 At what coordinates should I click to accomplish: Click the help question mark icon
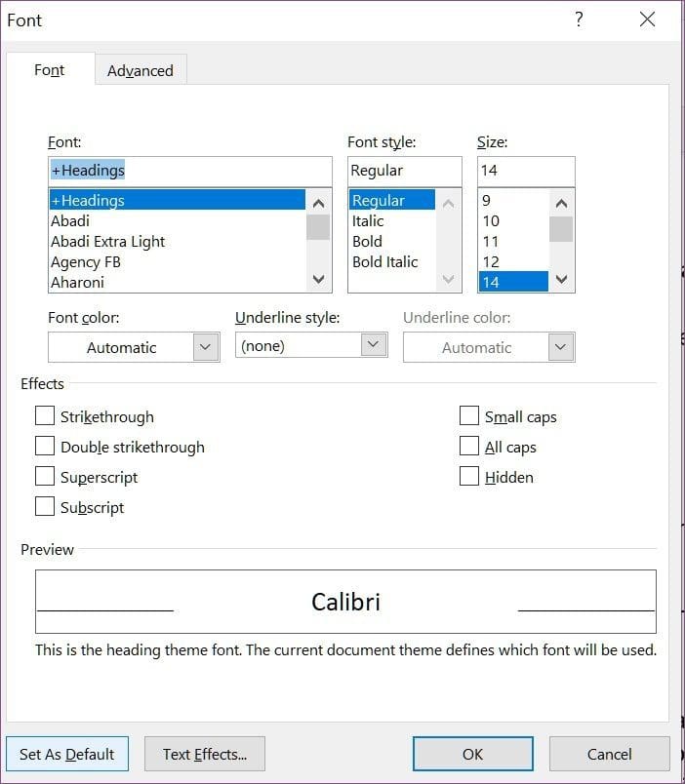pyautogui.click(x=579, y=19)
